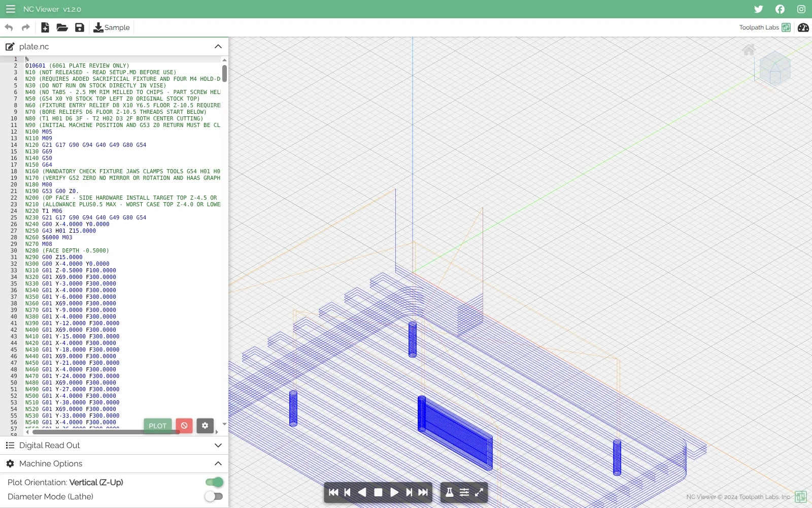Click the scroll-up arrow in editor
The width and height of the screenshot is (812, 508).
(224, 60)
